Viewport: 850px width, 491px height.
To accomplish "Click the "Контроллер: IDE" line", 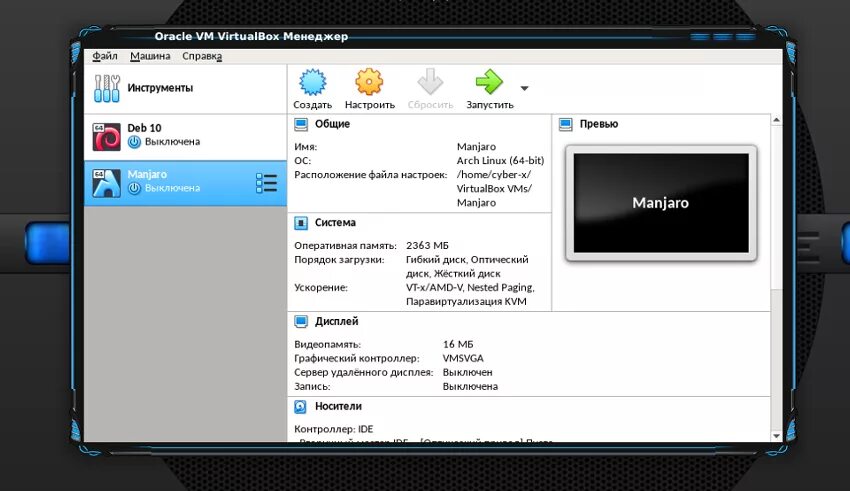I will [x=333, y=429].
